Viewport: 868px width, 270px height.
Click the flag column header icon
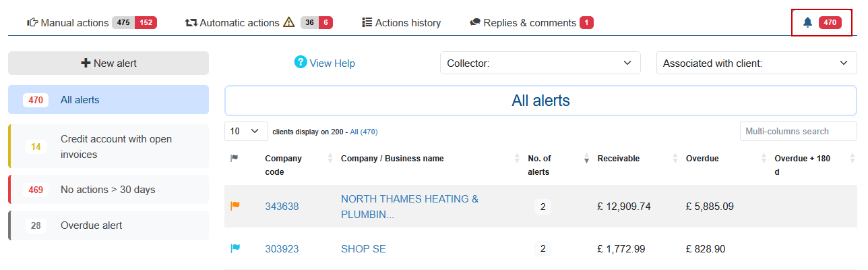tap(235, 159)
